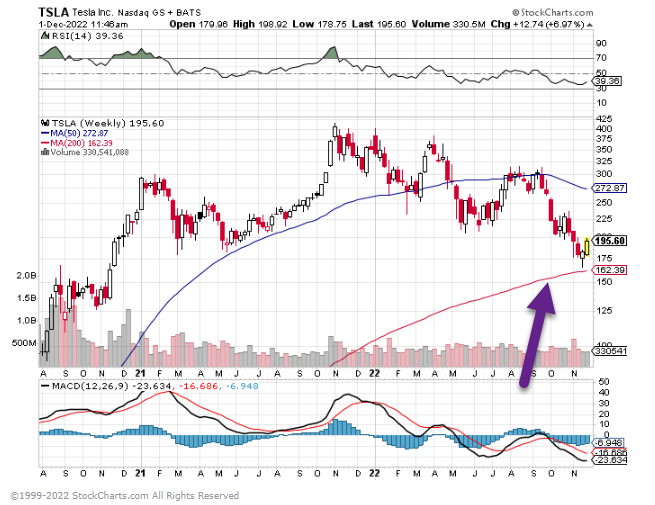Click the 330541 volume tag on the axis

click(x=610, y=351)
